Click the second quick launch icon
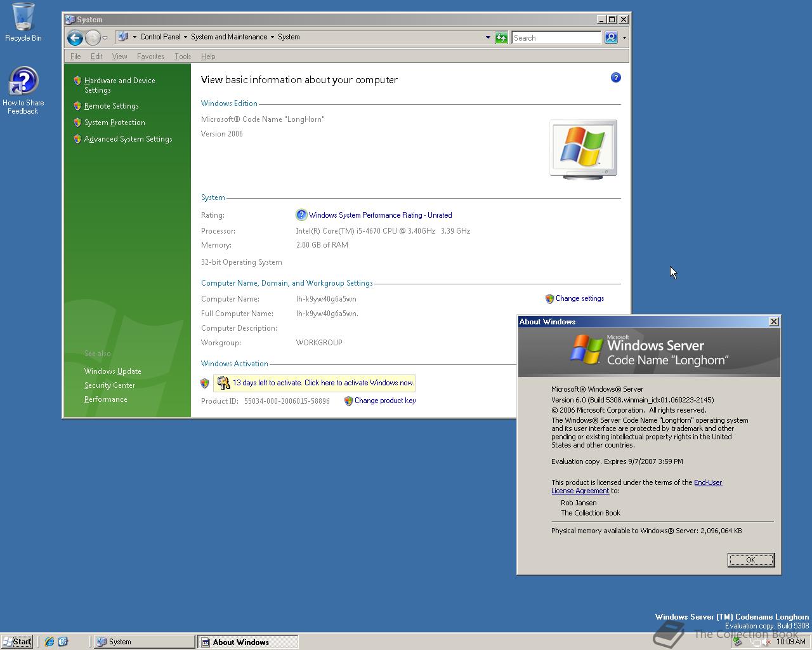812x650 pixels. pyautogui.click(x=63, y=642)
